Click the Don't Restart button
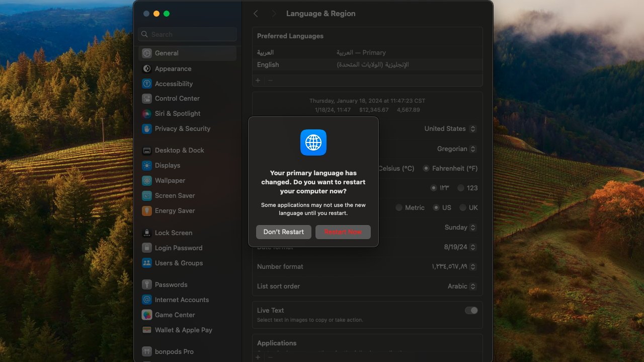The image size is (644, 362). [x=284, y=232]
